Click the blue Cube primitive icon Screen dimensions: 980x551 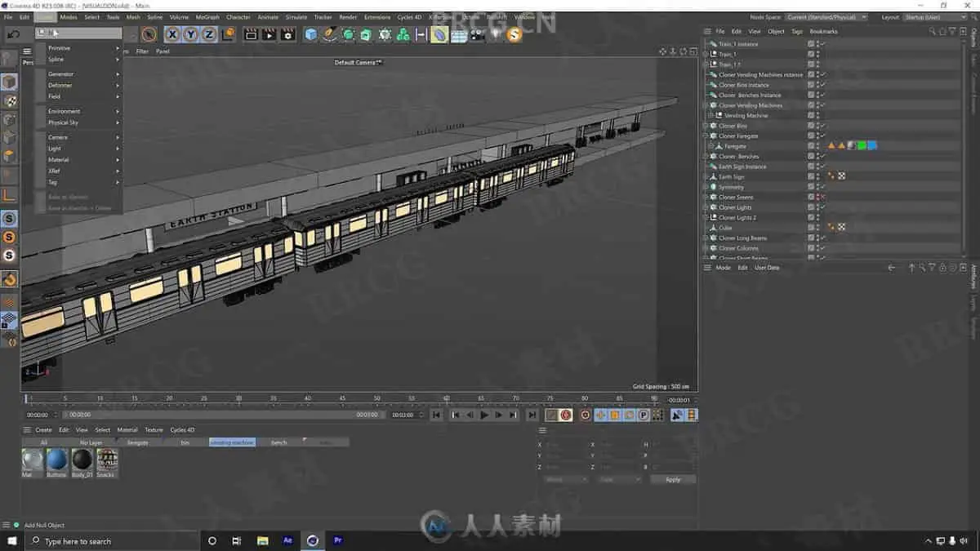tap(311, 34)
